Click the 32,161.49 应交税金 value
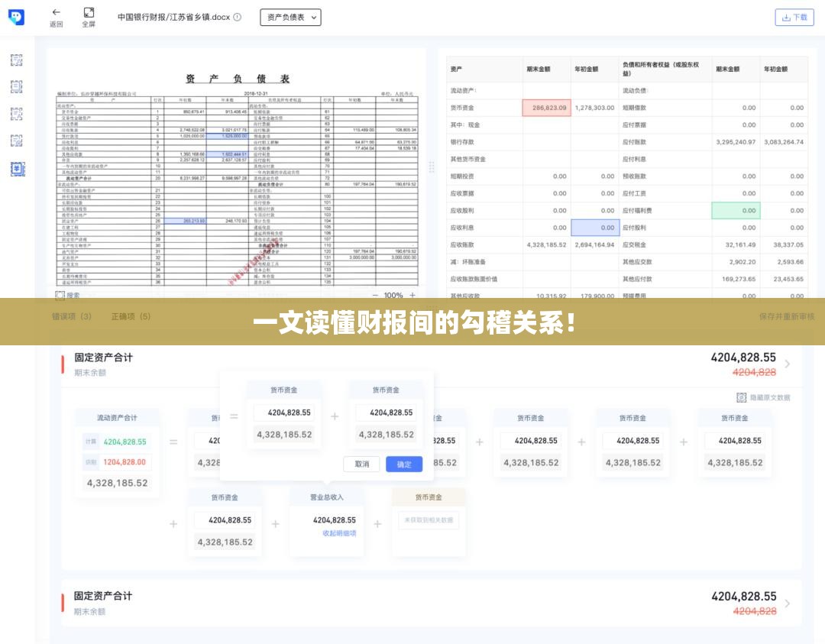This screenshot has width=825, height=644. (x=740, y=244)
